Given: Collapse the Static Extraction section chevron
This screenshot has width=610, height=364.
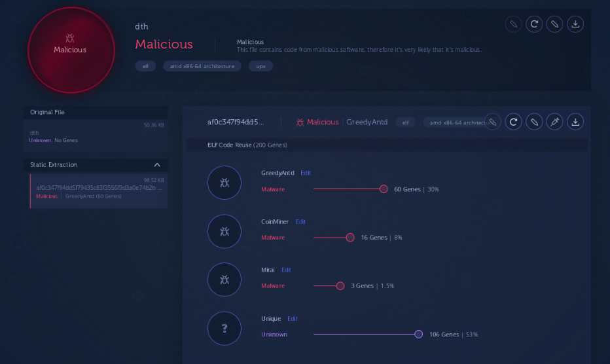Looking at the screenshot, I should 157,165.
